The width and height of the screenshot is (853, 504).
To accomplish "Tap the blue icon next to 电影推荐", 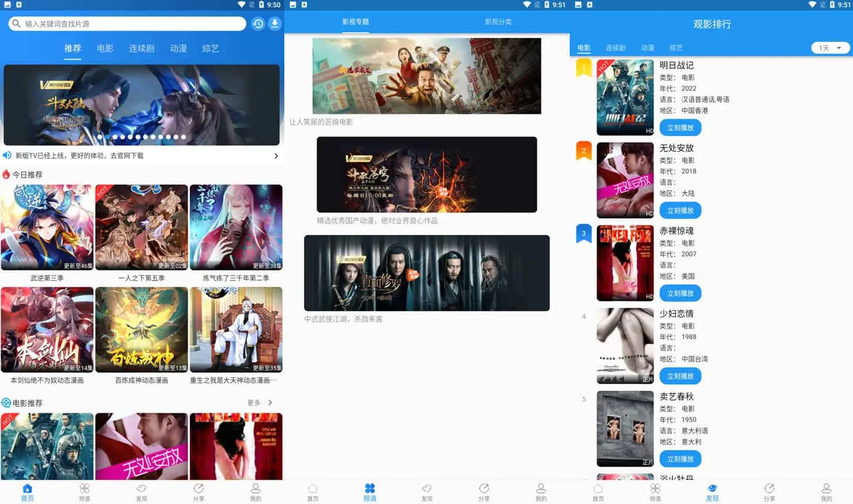I will click(x=6, y=403).
